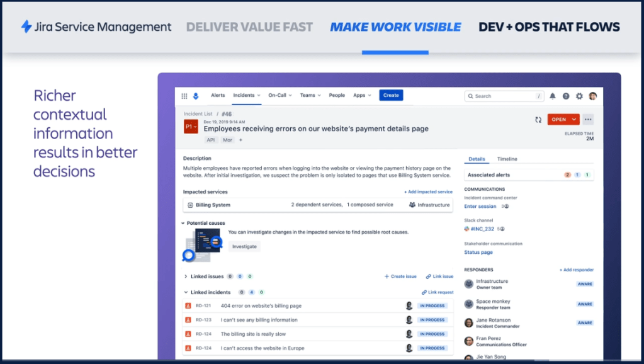Click the refresh icon beside the OPEN button
Image resolution: width=644 pixels, height=364 pixels.
[x=538, y=119]
